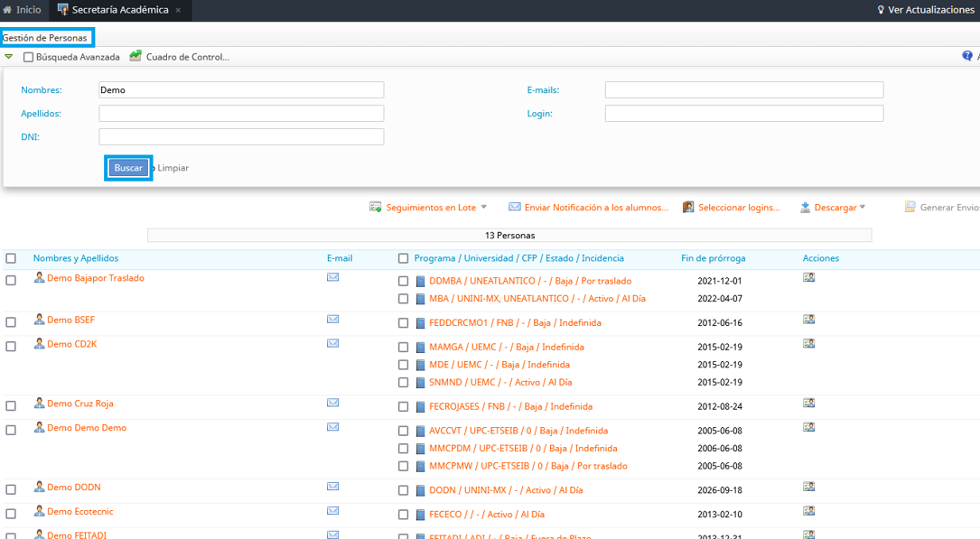Click the email icon for Demo Cruz Roja

click(x=332, y=404)
